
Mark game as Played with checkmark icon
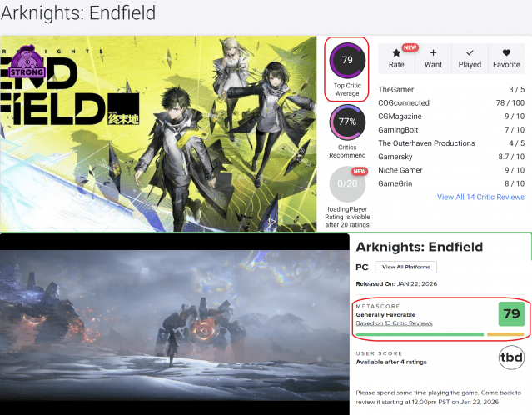470,52
